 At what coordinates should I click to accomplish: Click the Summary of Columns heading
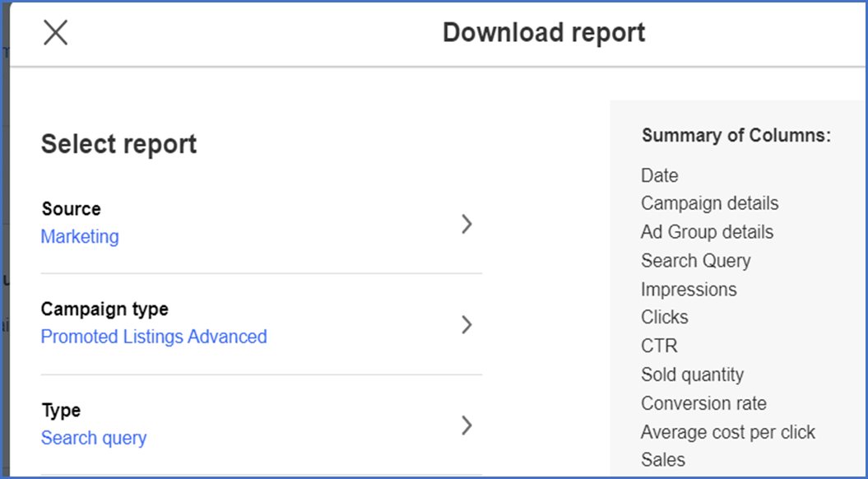pyautogui.click(x=736, y=135)
